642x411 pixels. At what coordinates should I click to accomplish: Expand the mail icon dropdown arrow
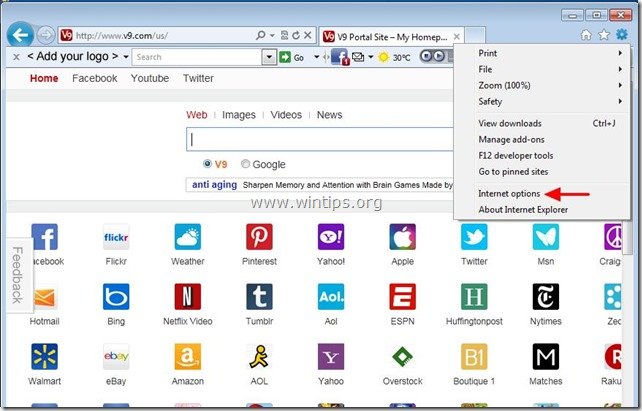coord(371,57)
